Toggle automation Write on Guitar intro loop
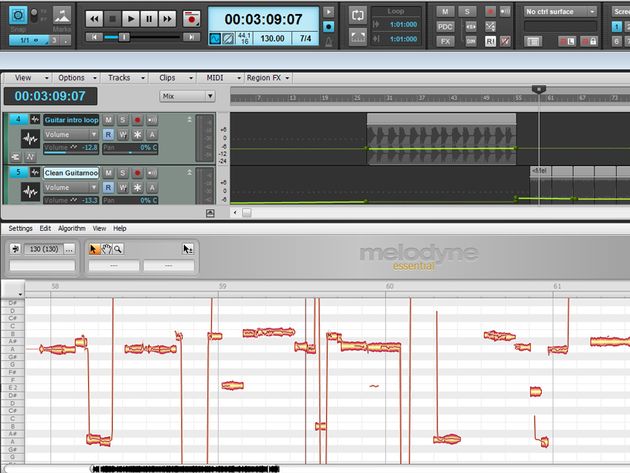630x473 pixels. (123, 134)
